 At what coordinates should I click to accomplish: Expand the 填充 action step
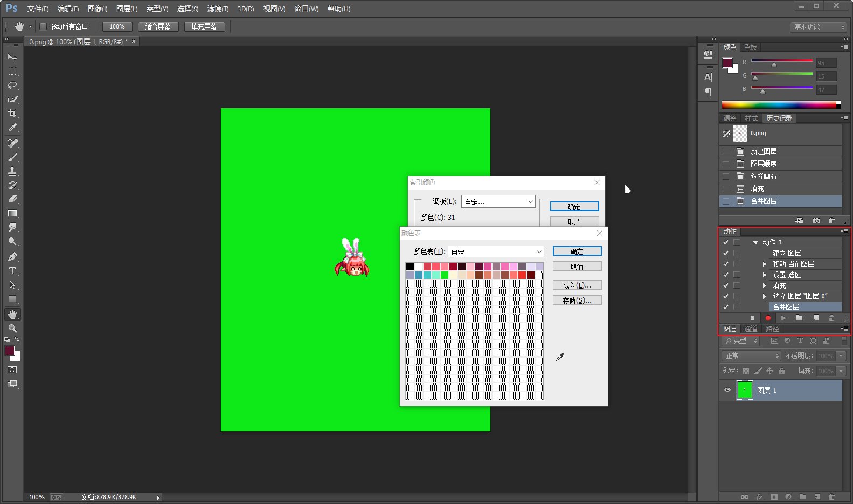point(764,285)
